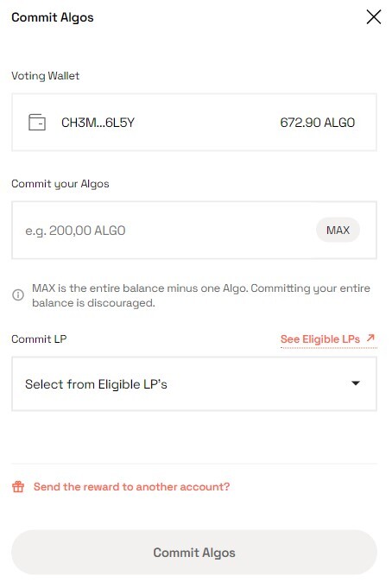Click the info icon next to MAX note
The width and height of the screenshot is (392, 582).
point(18,295)
